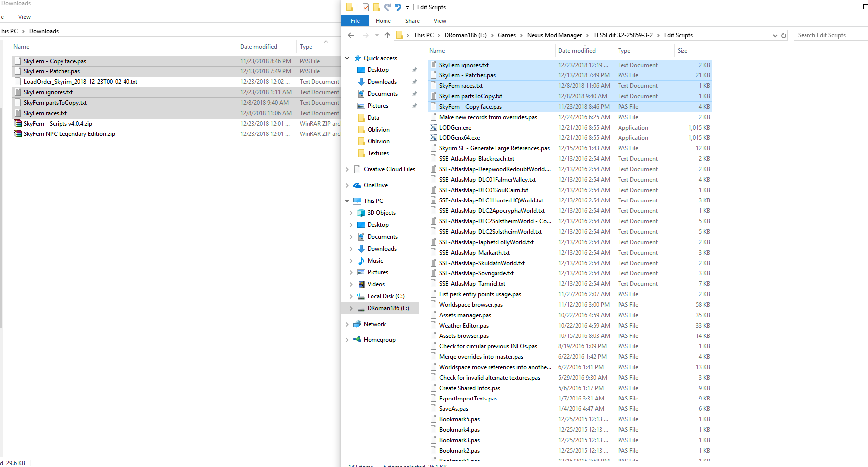868x467 pixels.
Task: Click OneDrive cloud icon in sidebar
Action: pyautogui.click(x=357, y=185)
